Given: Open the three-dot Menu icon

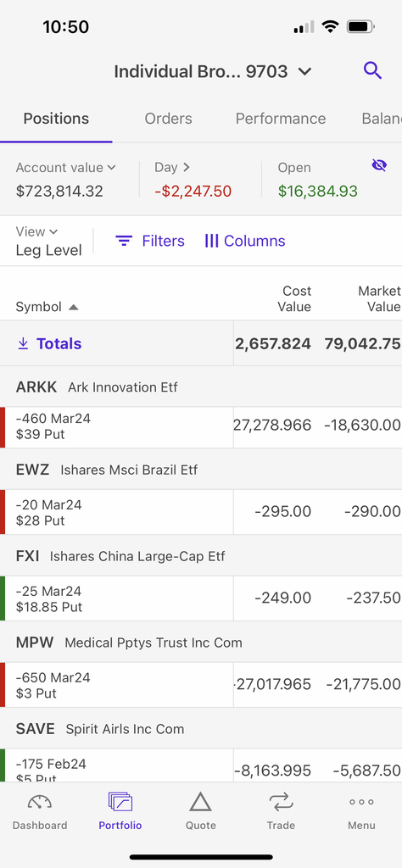Looking at the screenshot, I should 361,802.
